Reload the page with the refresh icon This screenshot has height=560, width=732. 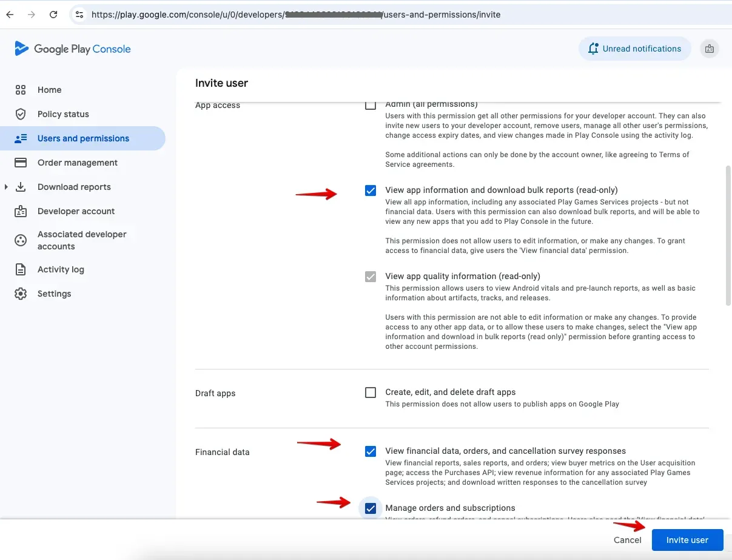click(x=53, y=15)
